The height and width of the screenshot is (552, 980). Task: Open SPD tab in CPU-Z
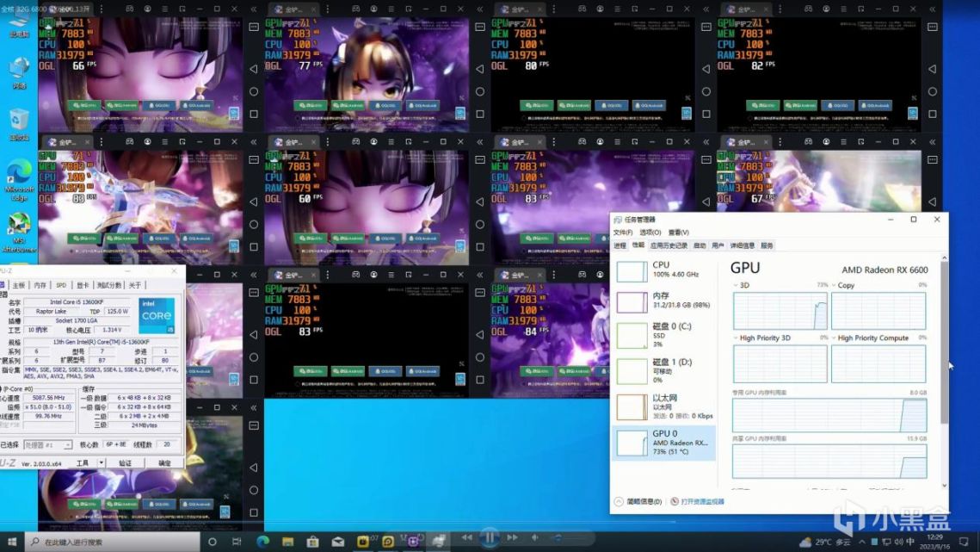coord(60,285)
